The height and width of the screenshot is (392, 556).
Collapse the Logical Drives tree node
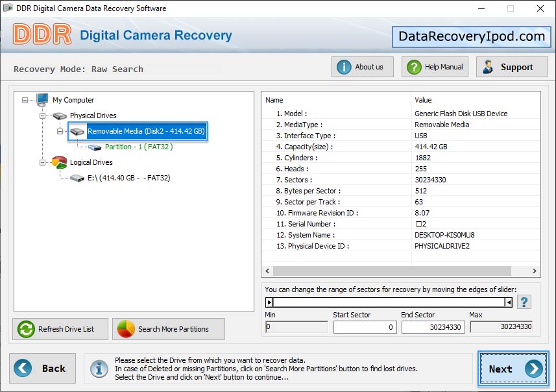point(42,162)
